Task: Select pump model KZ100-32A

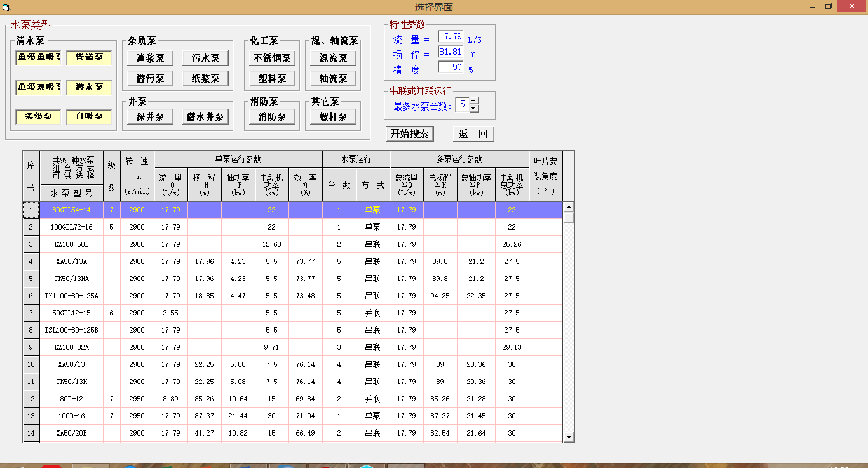Action: point(71,347)
